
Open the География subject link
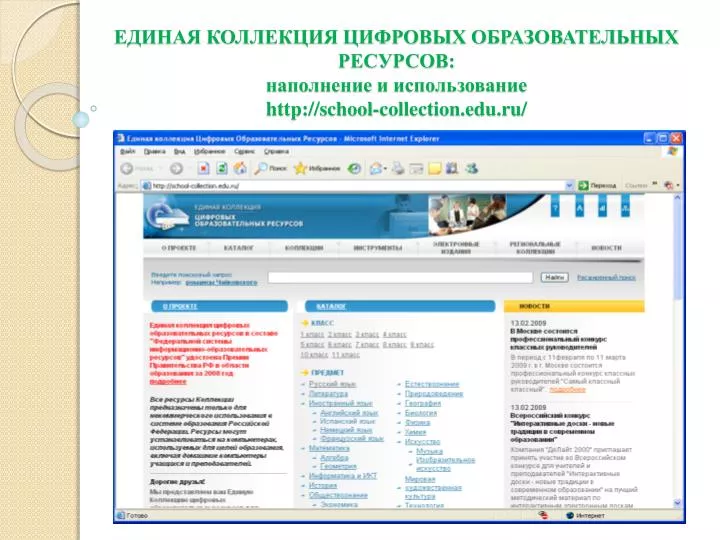click(x=423, y=404)
